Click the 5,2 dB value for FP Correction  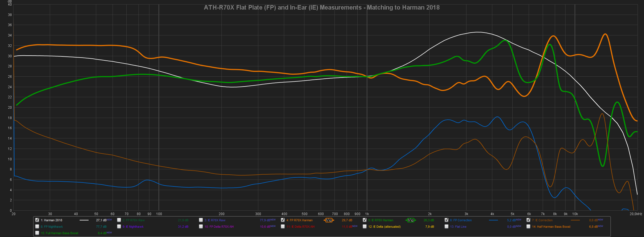511,220
